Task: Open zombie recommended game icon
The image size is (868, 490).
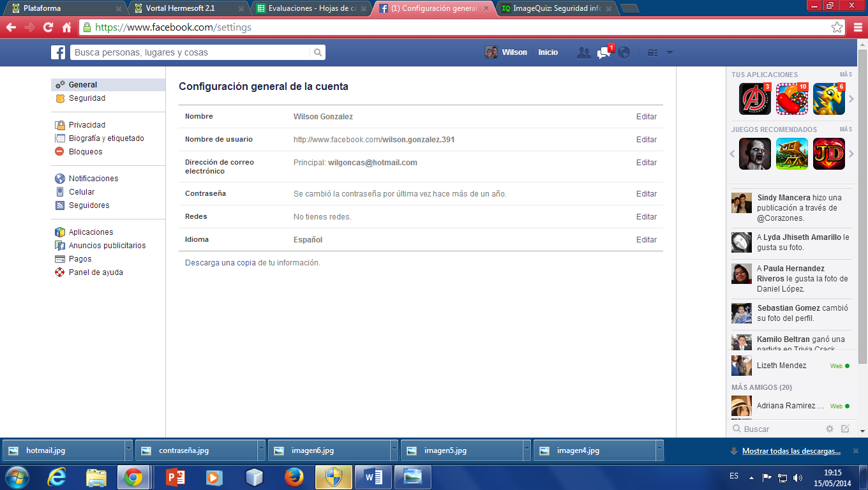Action: click(x=755, y=154)
